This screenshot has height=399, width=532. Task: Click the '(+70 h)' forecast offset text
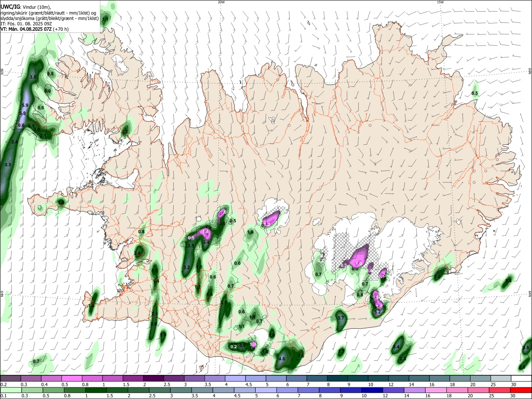61,29
